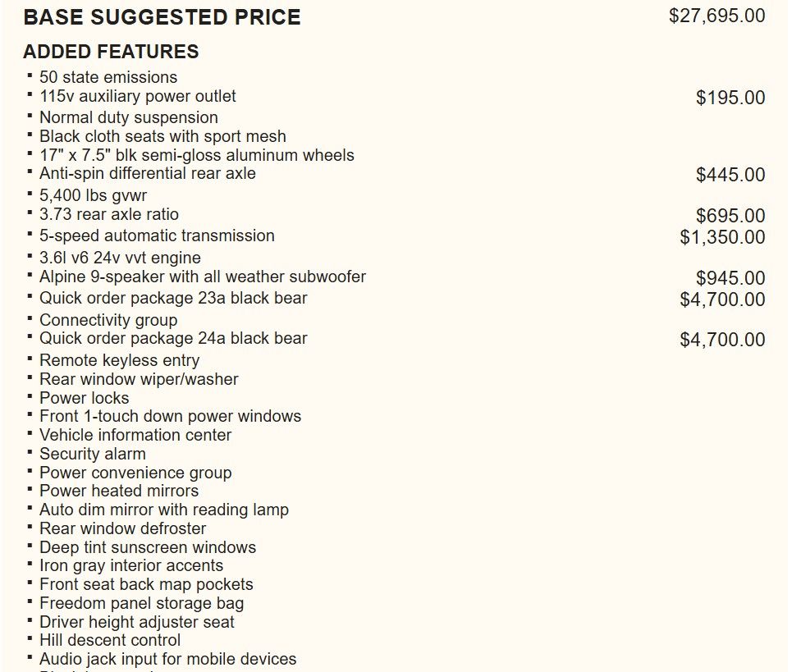Click the Anti-spin differential rear axle item
801x672 pixels.
(x=147, y=173)
